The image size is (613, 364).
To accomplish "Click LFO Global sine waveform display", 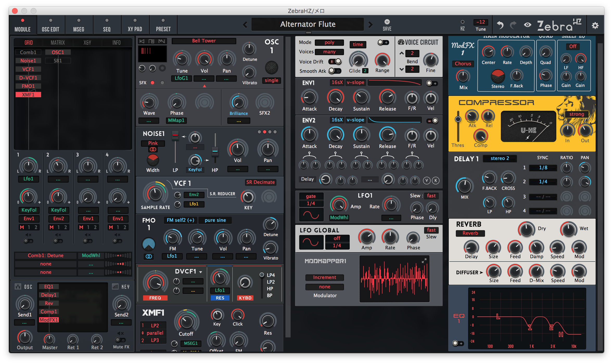I will (311, 242).
